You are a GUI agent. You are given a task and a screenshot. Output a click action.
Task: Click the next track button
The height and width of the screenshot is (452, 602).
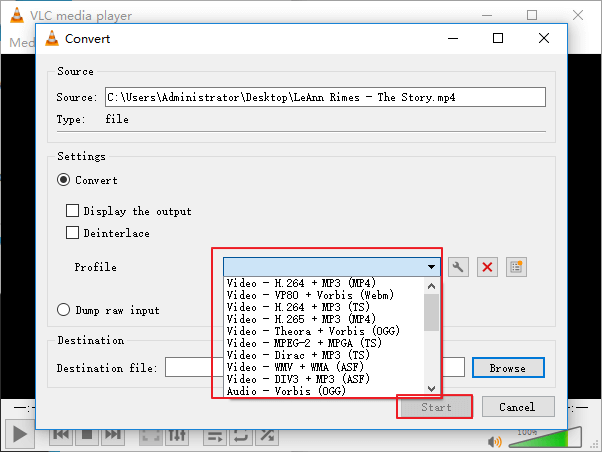pos(113,435)
